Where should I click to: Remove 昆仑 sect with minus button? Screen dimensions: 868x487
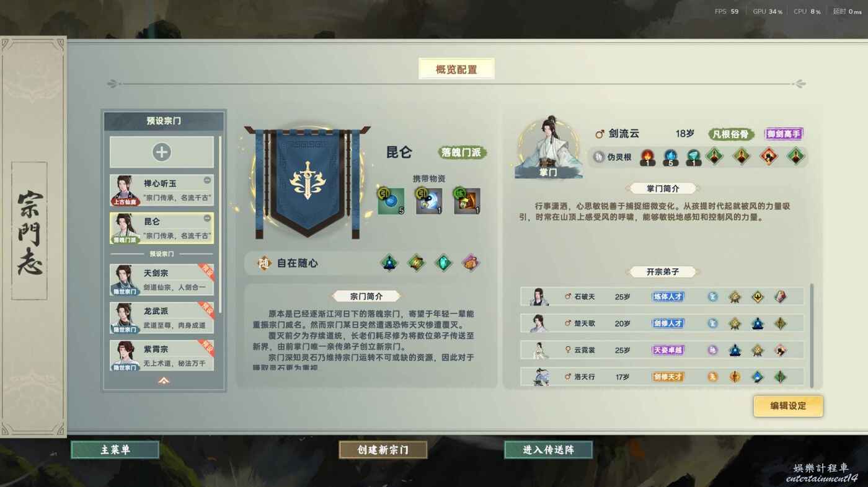pos(207,218)
